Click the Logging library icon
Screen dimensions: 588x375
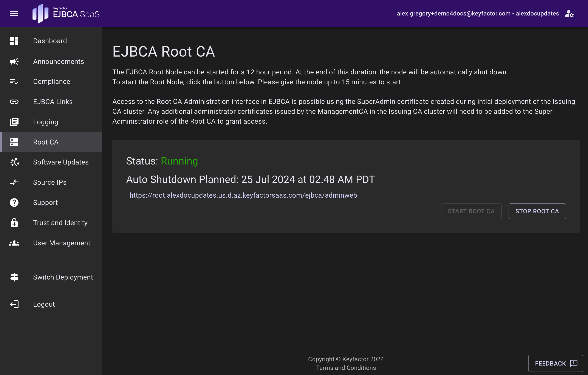point(14,122)
